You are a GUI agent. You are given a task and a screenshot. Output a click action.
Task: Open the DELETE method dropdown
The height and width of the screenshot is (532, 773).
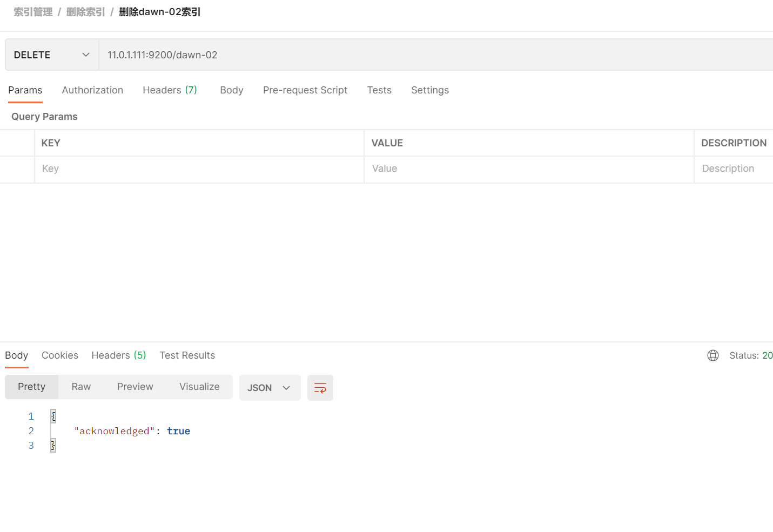click(x=52, y=55)
